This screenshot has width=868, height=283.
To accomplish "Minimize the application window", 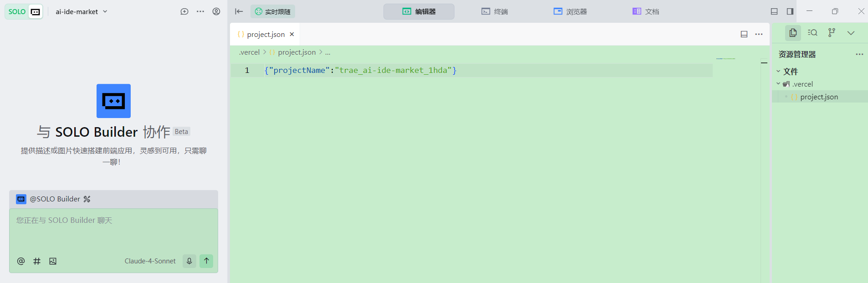I will [809, 11].
